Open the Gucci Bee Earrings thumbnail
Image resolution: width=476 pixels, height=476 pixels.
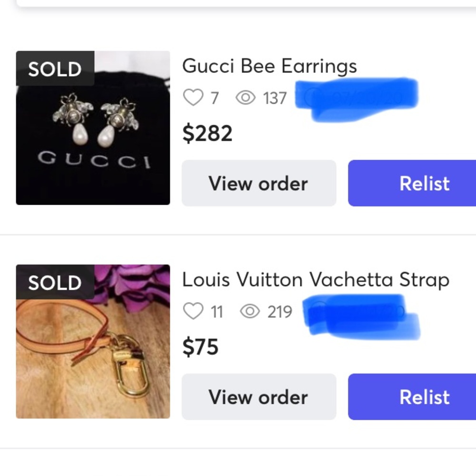point(93,128)
